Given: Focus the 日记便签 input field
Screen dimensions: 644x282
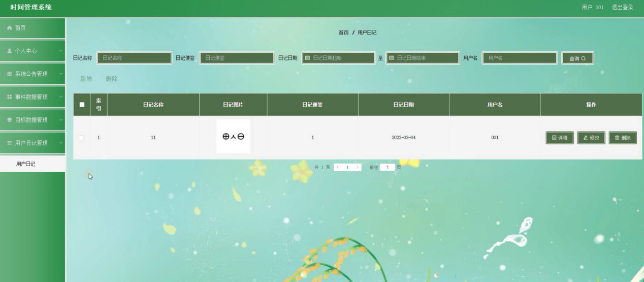Looking at the screenshot, I should [x=237, y=58].
